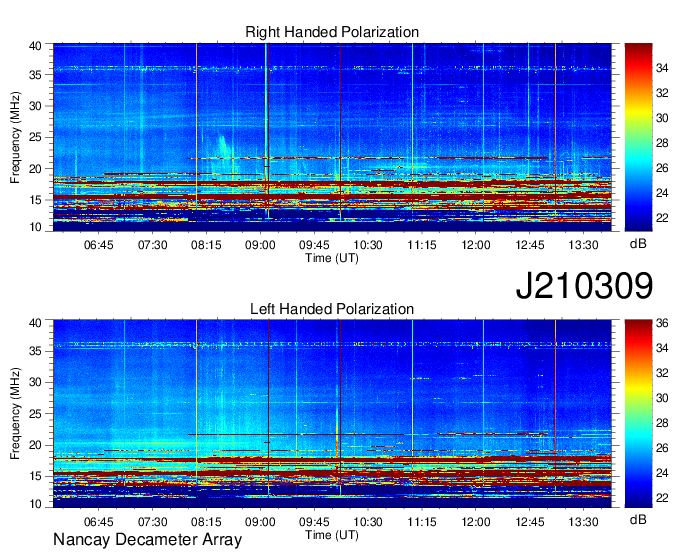
Task: Click the 26 value on the top color bar
Action: [662, 168]
